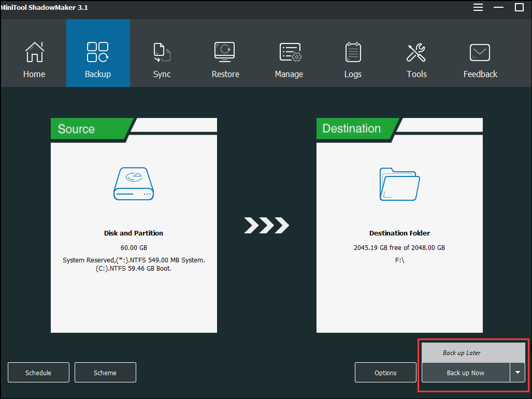Maximize the ShadowMaker window
The width and height of the screenshot is (532, 399).
[x=519, y=7]
